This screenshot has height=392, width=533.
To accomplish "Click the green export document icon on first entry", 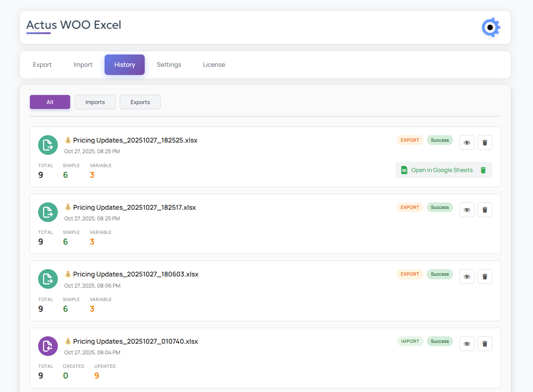I will click(48, 145).
